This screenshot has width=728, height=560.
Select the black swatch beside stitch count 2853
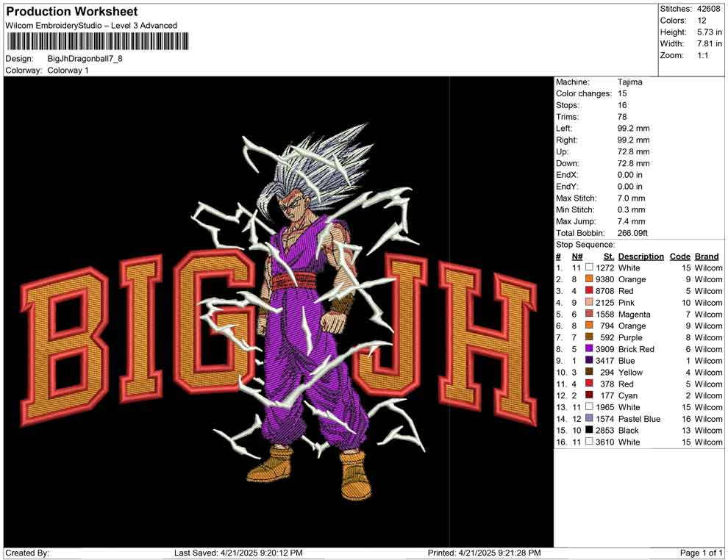(x=589, y=430)
